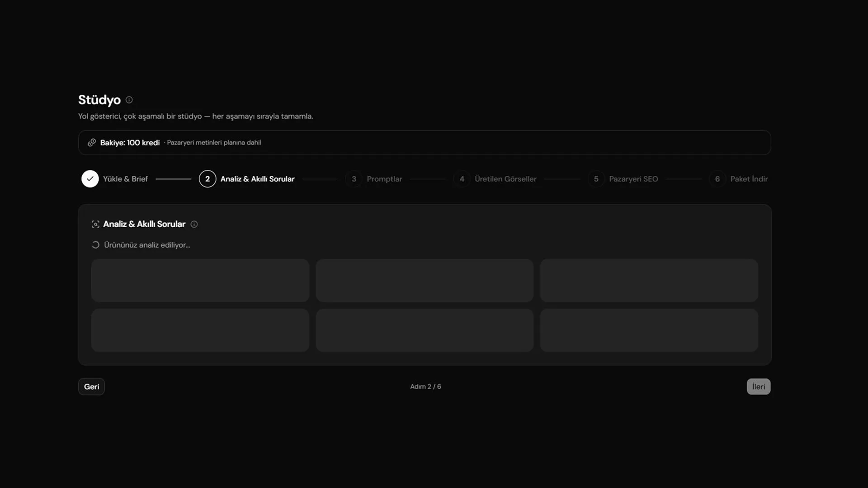The image size is (868, 488).
Task: Open the Üretilen Görseller step
Action: pos(505,179)
